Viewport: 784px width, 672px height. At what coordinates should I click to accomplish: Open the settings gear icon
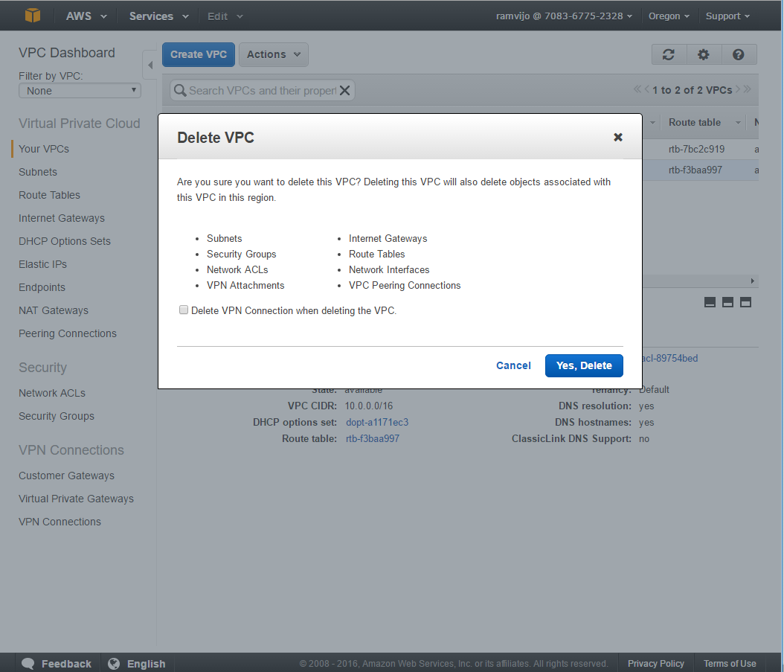pos(704,54)
